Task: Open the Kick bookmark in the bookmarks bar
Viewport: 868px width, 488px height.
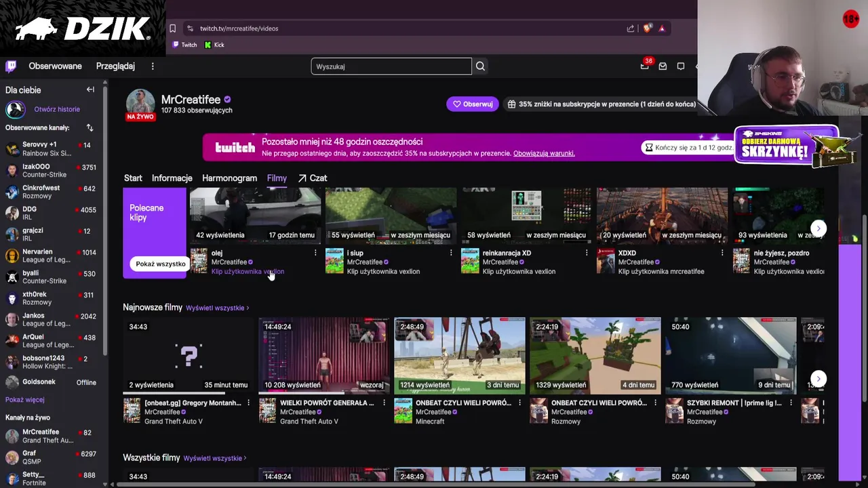Action: [x=214, y=45]
